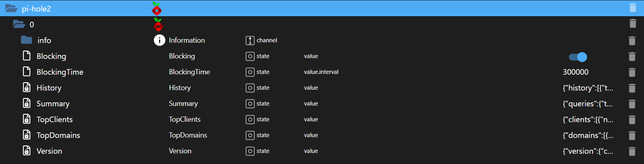Click trash icon in Summary row
The height and width of the screenshot is (164, 644).
point(632,104)
